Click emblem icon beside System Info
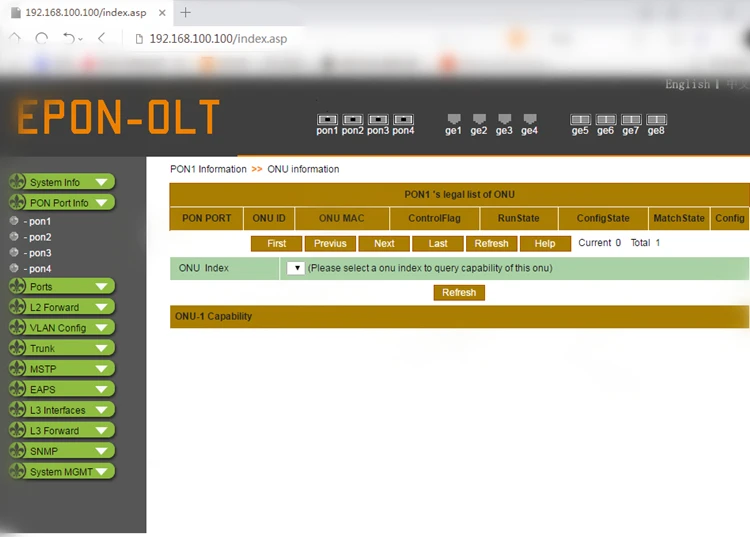Image resolution: width=750 pixels, height=537 pixels. point(17,182)
